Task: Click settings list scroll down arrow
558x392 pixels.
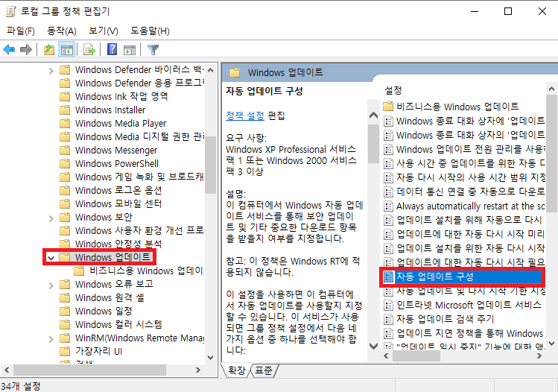Action: pos(551,344)
